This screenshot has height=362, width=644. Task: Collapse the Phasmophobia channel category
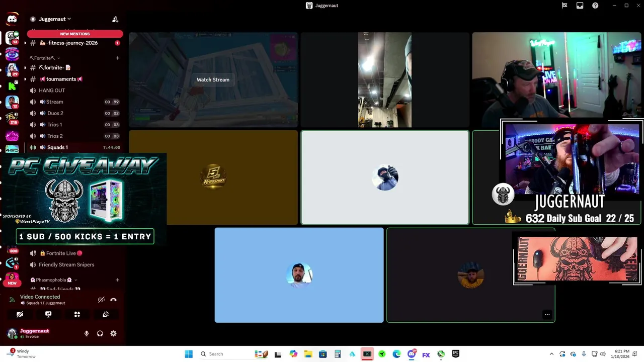[x=53, y=280]
